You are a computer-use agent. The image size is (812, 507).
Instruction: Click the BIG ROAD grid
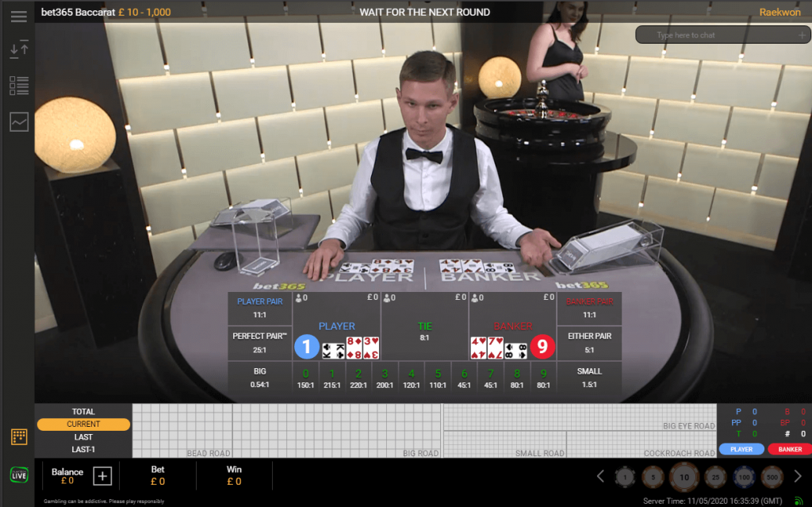(336, 431)
